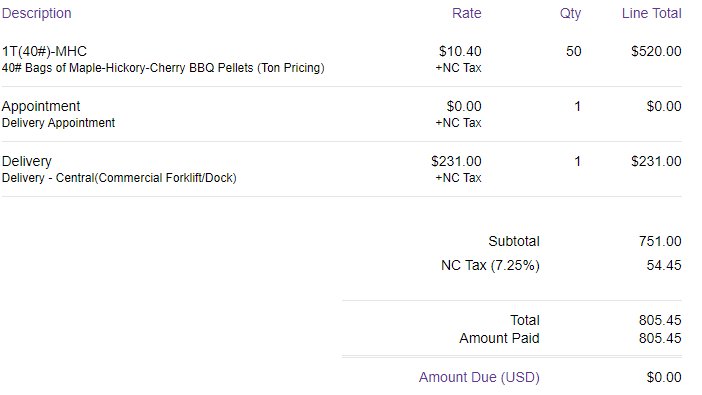This screenshot has width=702, height=395.
Task: Click the Amount Paid label
Action: 499,338
